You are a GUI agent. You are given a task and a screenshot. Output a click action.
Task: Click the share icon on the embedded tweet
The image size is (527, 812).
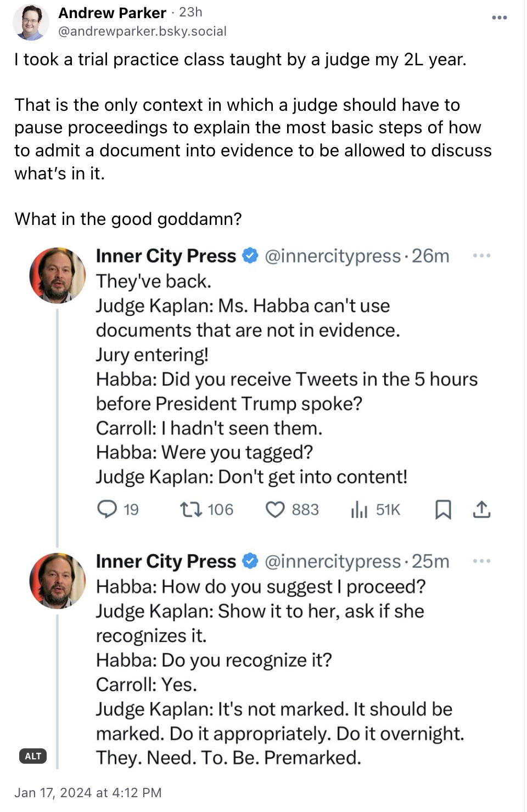point(482,510)
